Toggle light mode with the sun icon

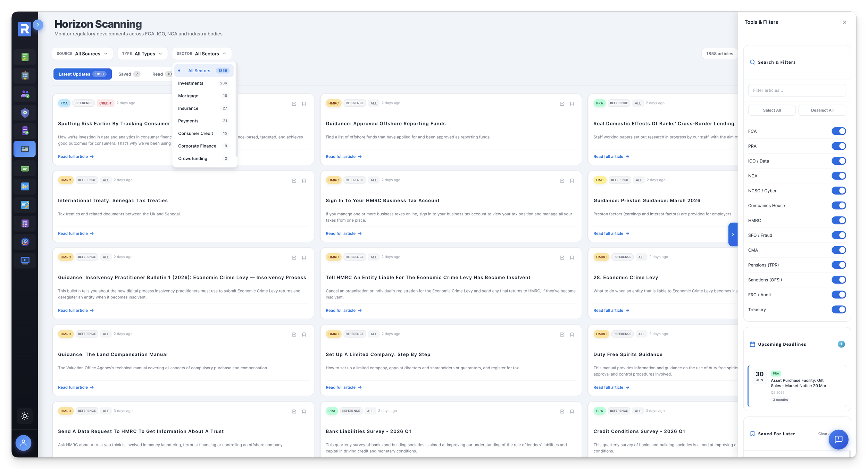tap(25, 416)
